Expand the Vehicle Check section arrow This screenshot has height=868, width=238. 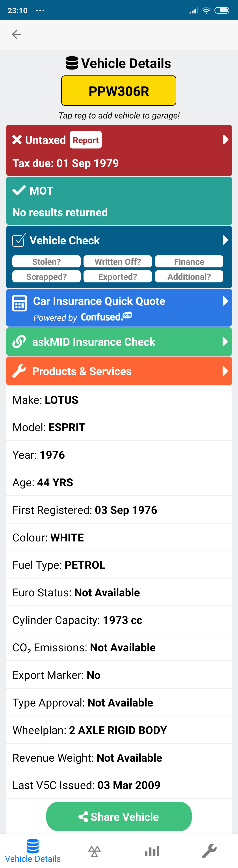coord(225,240)
